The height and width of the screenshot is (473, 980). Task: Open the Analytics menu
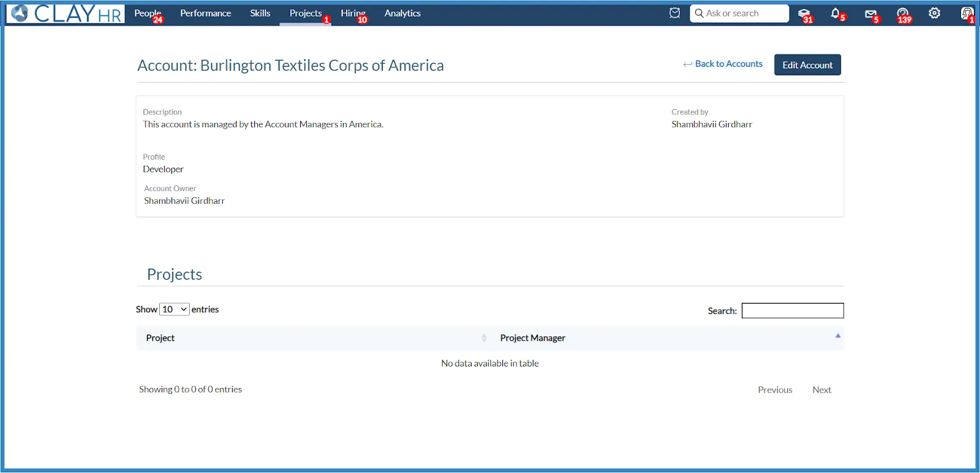[402, 13]
